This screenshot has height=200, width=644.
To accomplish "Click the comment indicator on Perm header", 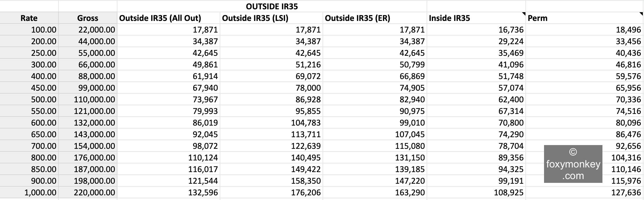I will (x=642, y=14).
